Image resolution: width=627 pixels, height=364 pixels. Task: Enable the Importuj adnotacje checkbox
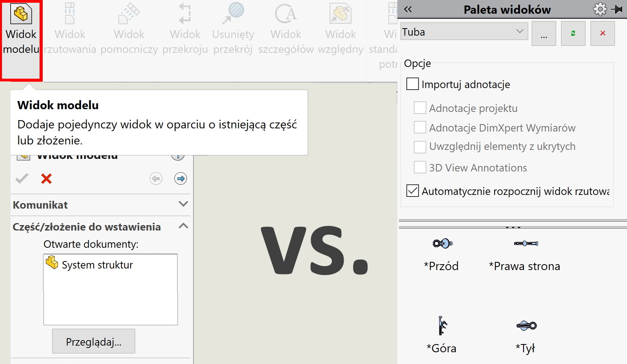(412, 84)
